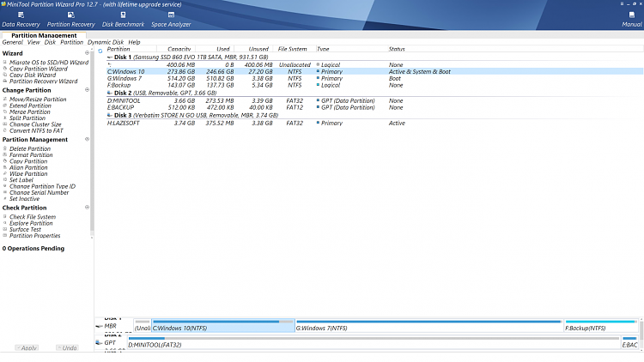Image resolution: width=644 pixels, height=362 pixels.
Task: Choose Split Partition
Action: click(x=27, y=118)
